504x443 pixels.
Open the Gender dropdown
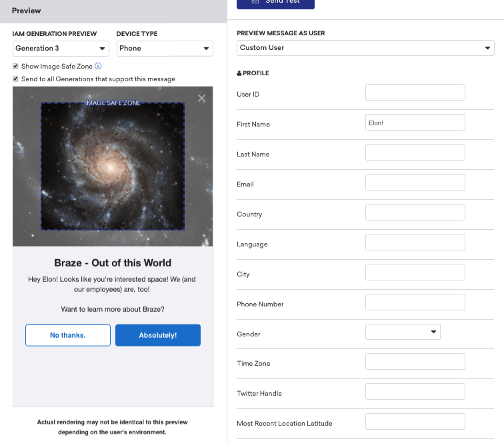[403, 332]
